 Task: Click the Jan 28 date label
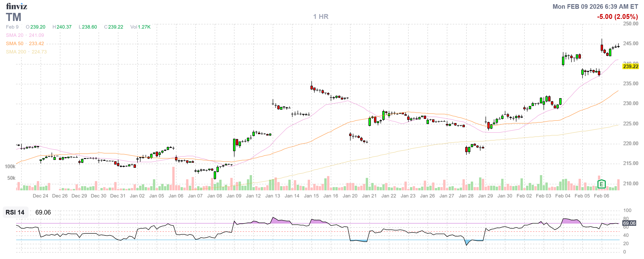(466, 196)
